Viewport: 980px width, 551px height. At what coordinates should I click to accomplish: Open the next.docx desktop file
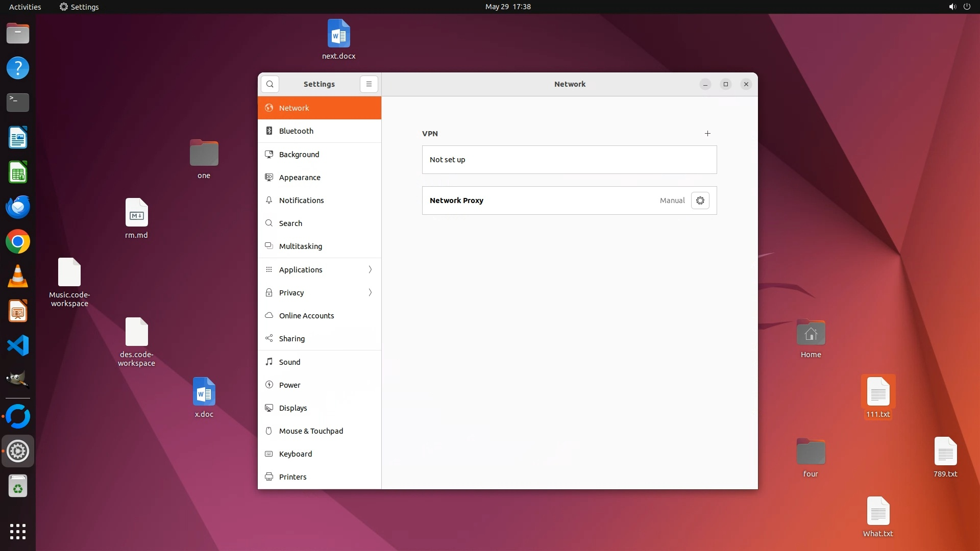[x=338, y=35]
